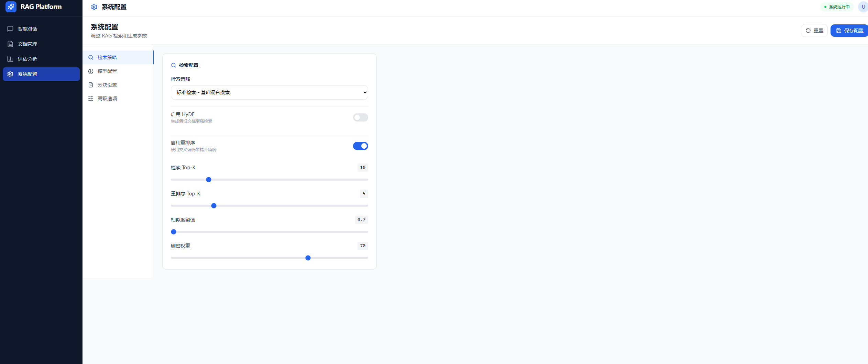Open the 检索策略 dropdown selector
Image resolution: width=868 pixels, height=364 pixels.
tap(270, 92)
